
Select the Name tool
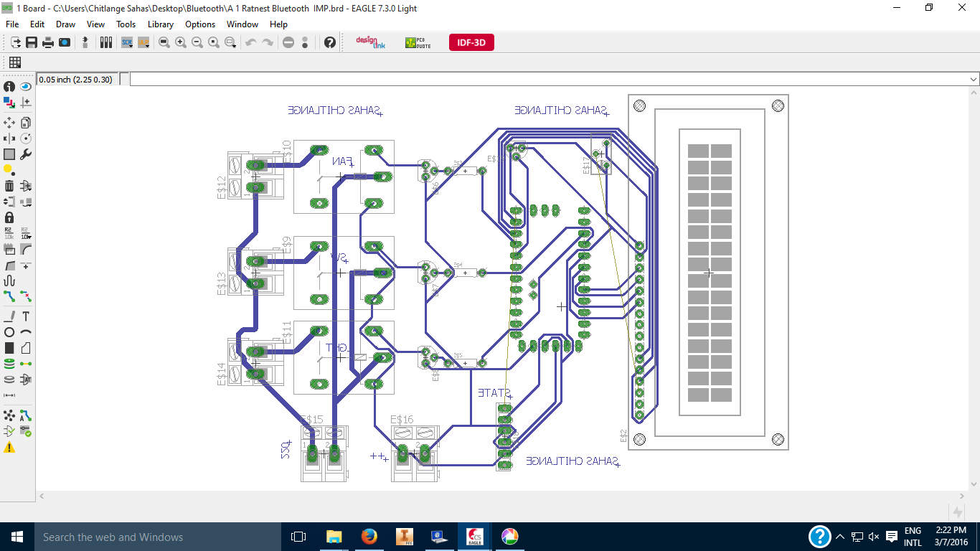(9, 232)
